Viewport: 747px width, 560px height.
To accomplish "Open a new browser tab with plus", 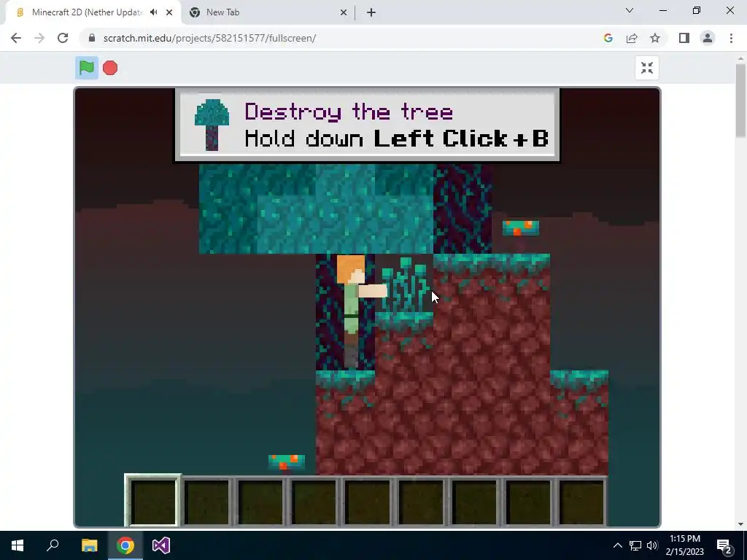I will click(x=371, y=12).
